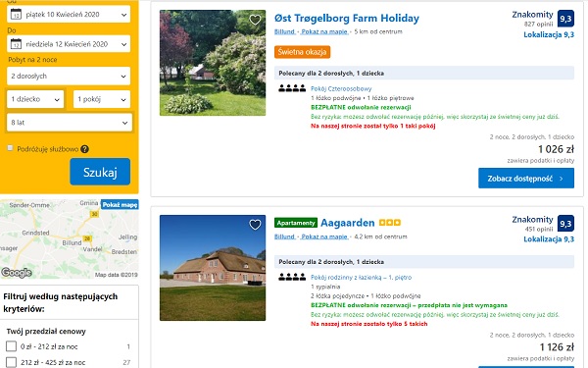
Task: Expand the 2 dorosłych adults dropdown
Action: [69, 76]
